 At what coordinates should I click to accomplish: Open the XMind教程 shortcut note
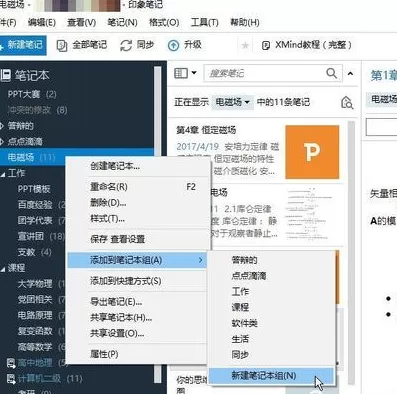click(307, 45)
